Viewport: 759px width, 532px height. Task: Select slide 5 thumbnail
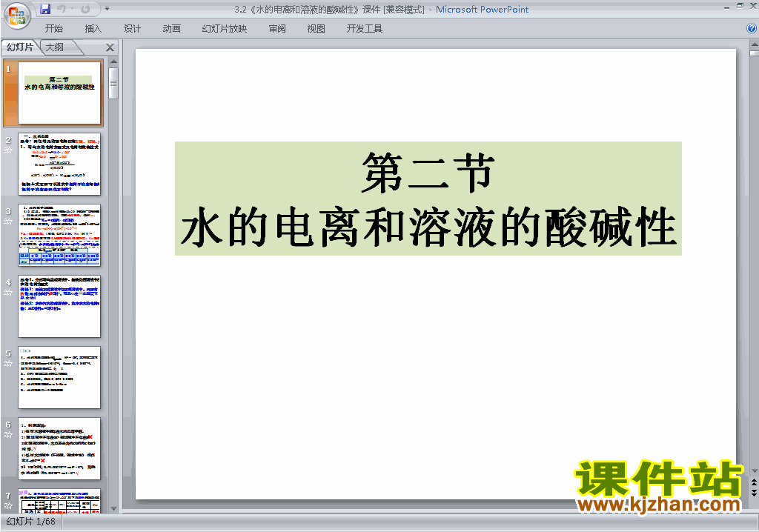pyautogui.click(x=59, y=378)
